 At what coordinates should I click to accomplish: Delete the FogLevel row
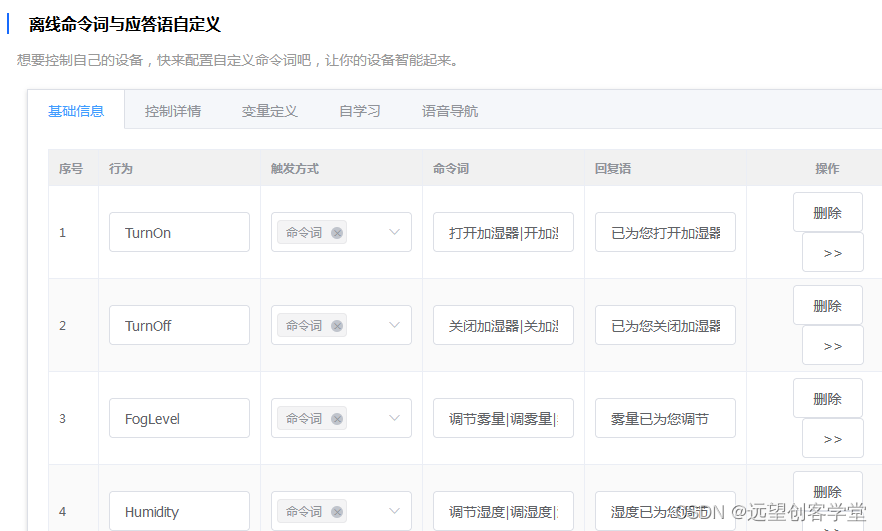pos(827,398)
